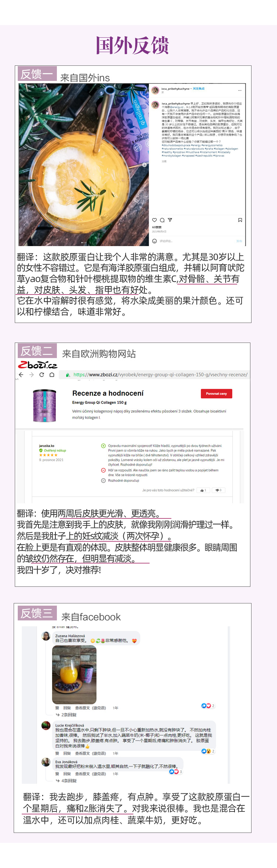
Task: Reload the zbozi.cz page
Action: click(x=42, y=374)
